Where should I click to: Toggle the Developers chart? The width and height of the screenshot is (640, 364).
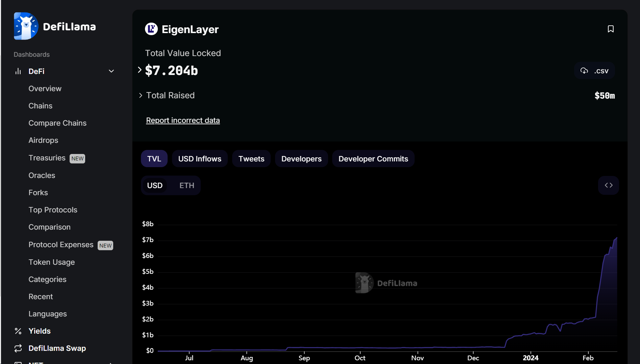[x=301, y=159]
